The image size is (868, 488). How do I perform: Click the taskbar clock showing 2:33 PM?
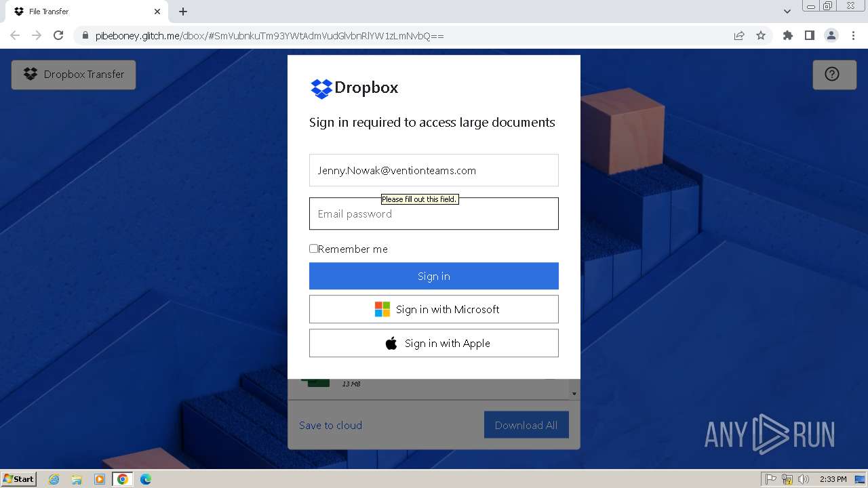(x=833, y=479)
